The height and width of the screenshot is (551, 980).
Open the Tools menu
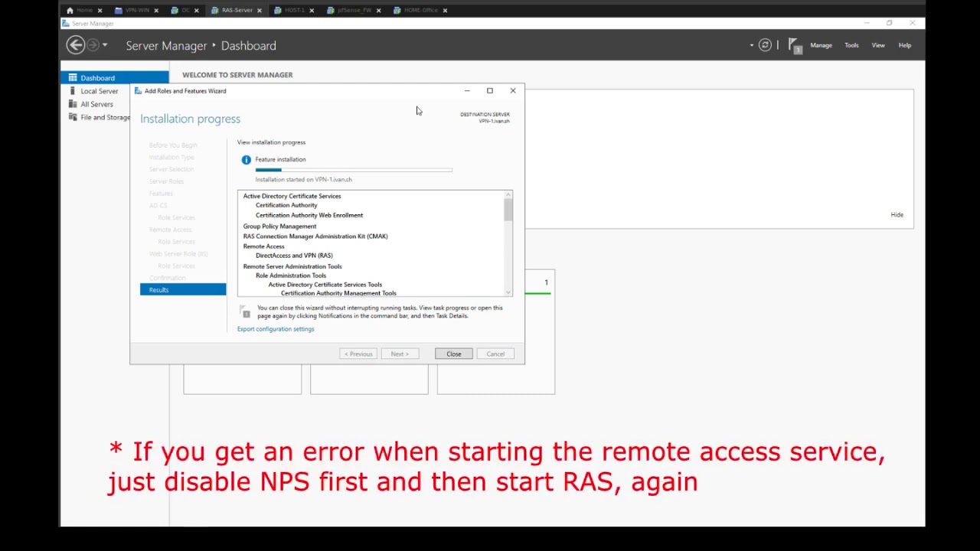click(851, 45)
